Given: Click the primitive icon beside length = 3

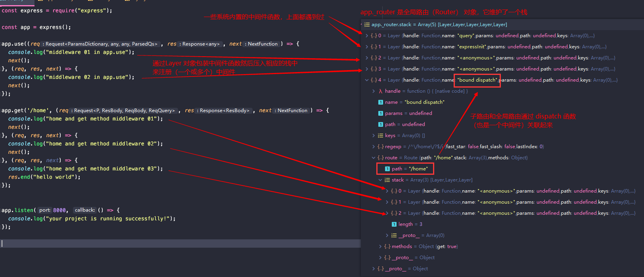Looking at the screenshot, I should click(394, 224).
